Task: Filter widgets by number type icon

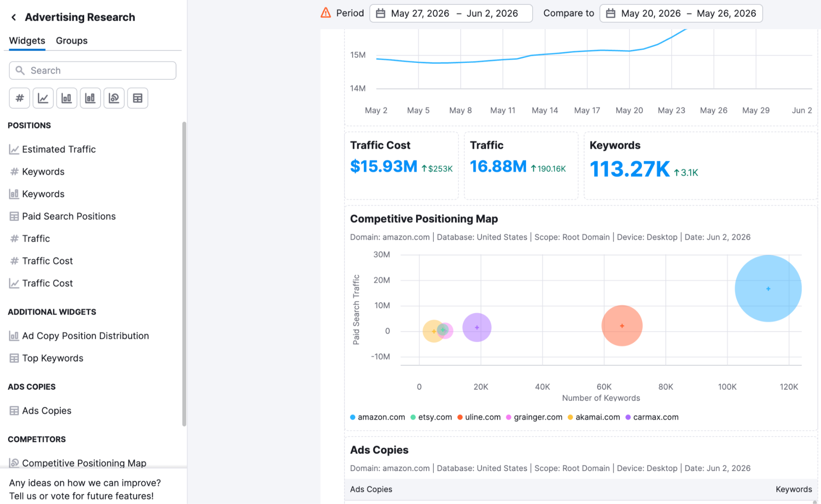Action: (20, 98)
